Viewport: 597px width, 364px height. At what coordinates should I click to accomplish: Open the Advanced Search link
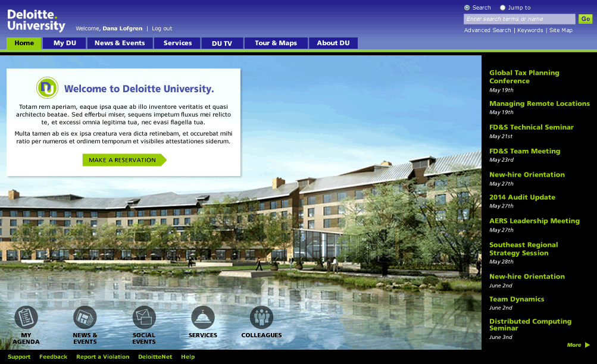(487, 30)
